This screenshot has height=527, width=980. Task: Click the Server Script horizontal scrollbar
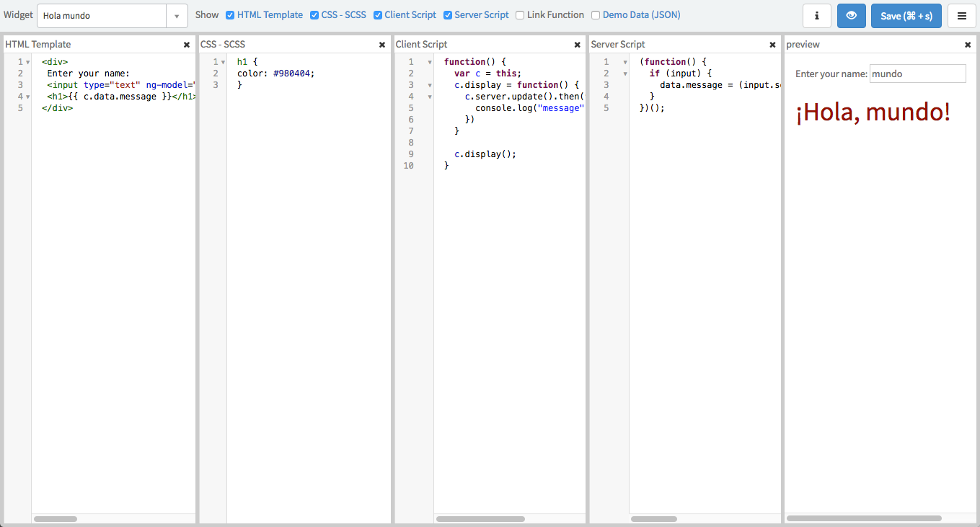click(x=653, y=519)
